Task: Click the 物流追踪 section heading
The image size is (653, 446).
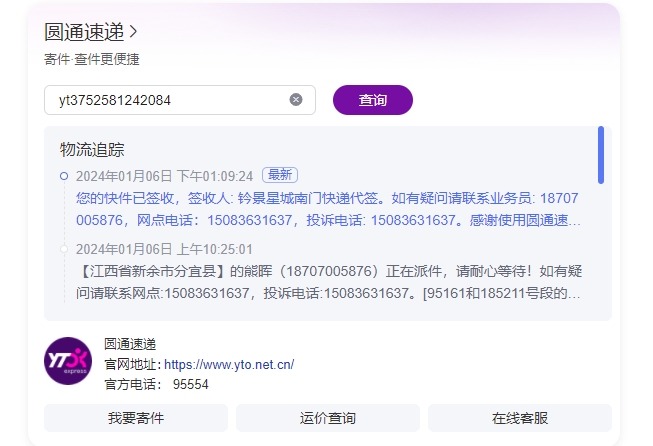Action: (x=92, y=150)
